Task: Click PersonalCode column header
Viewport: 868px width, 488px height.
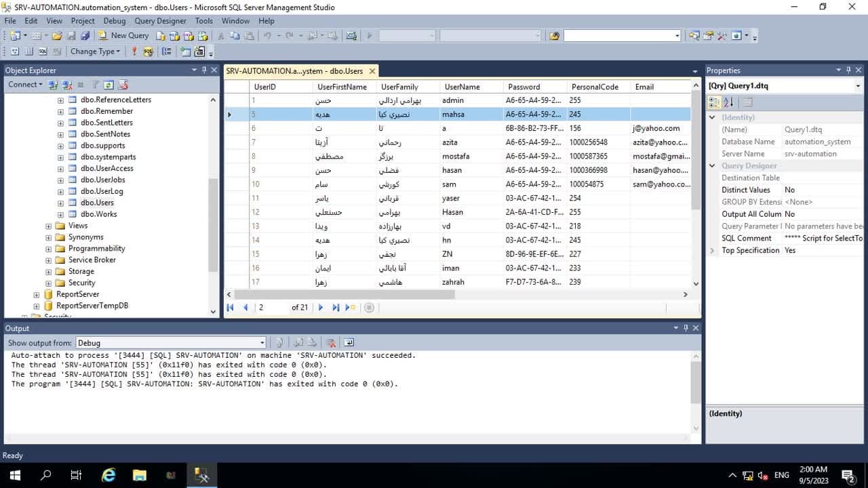Action: [599, 87]
